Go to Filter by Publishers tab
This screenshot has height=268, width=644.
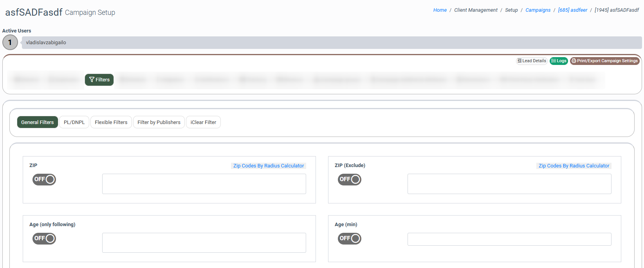click(159, 122)
